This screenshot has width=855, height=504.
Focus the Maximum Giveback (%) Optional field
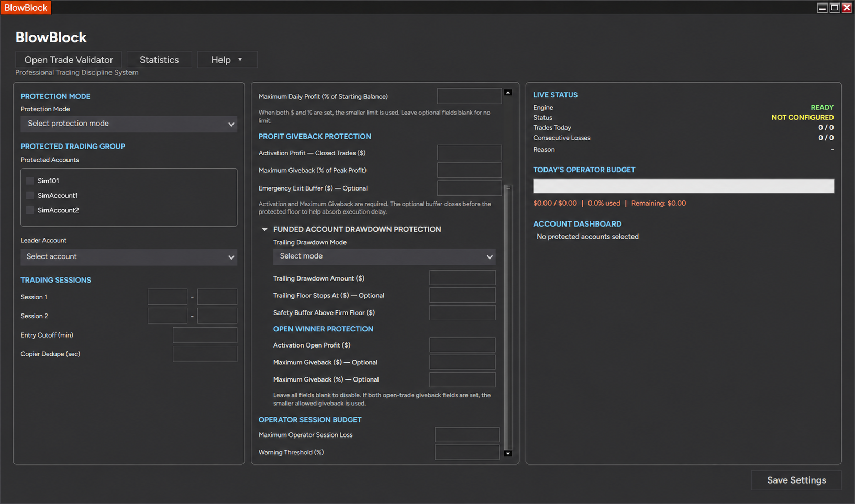(x=462, y=379)
